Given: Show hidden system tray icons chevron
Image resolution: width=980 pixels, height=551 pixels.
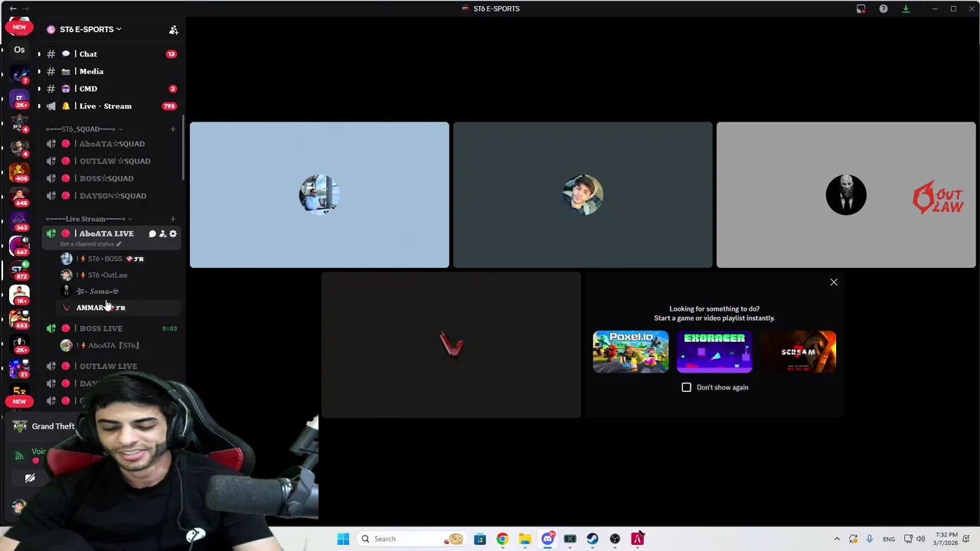Looking at the screenshot, I should coord(836,539).
